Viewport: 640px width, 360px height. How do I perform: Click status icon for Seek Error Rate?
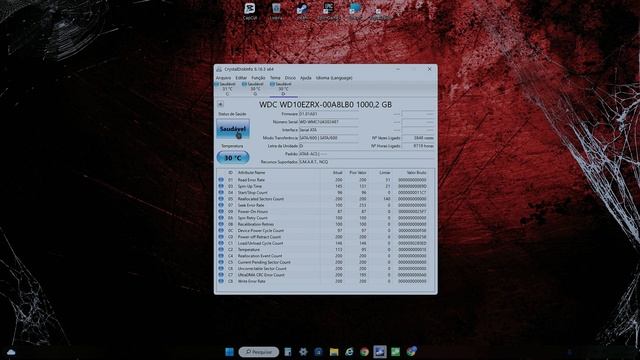[221, 205]
